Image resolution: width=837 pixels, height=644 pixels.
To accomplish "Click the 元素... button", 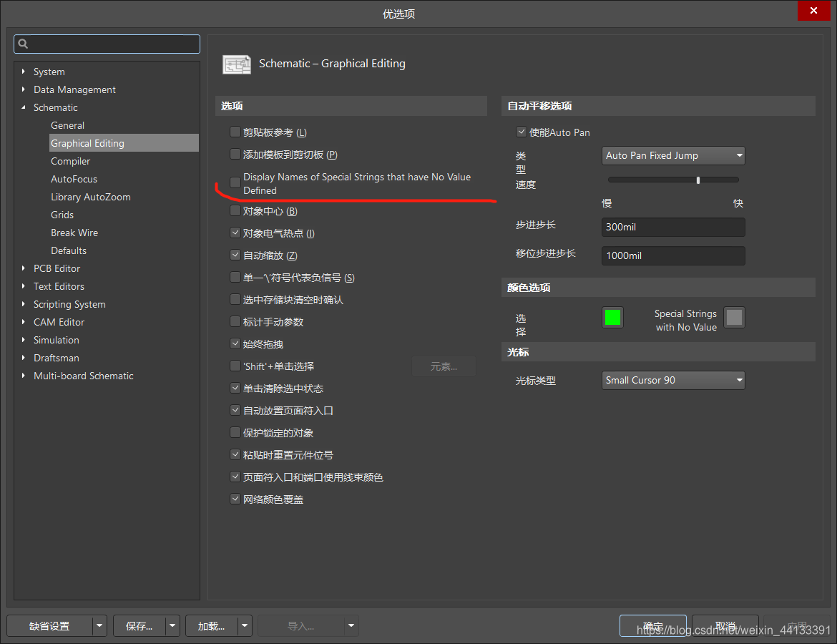I will pos(444,366).
